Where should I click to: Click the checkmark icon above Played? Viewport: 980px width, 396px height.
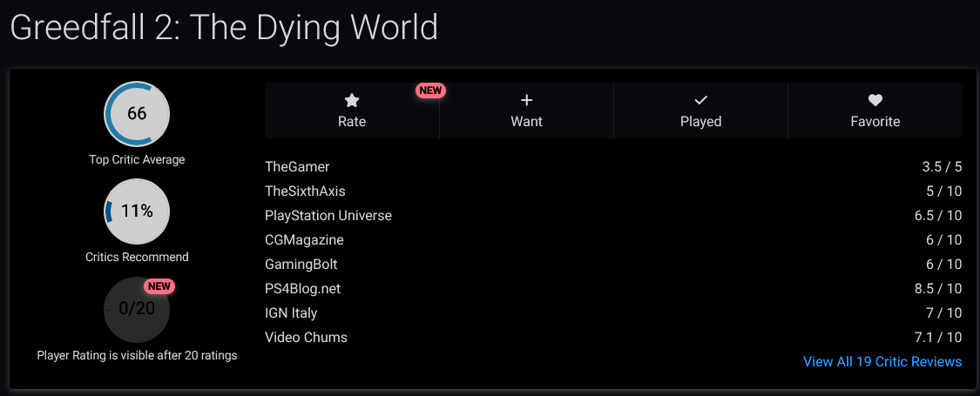click(x=700, y=100)
